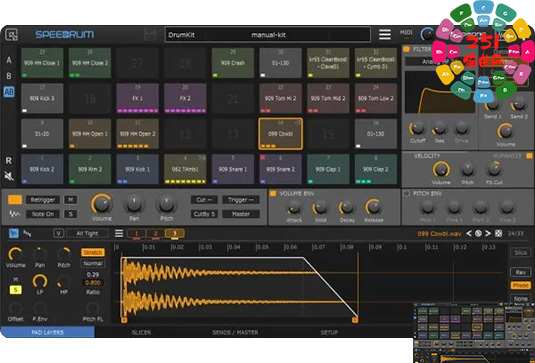Select pad bank A
This screenshot has height=363, width=535.
click(x=9, y=60)
